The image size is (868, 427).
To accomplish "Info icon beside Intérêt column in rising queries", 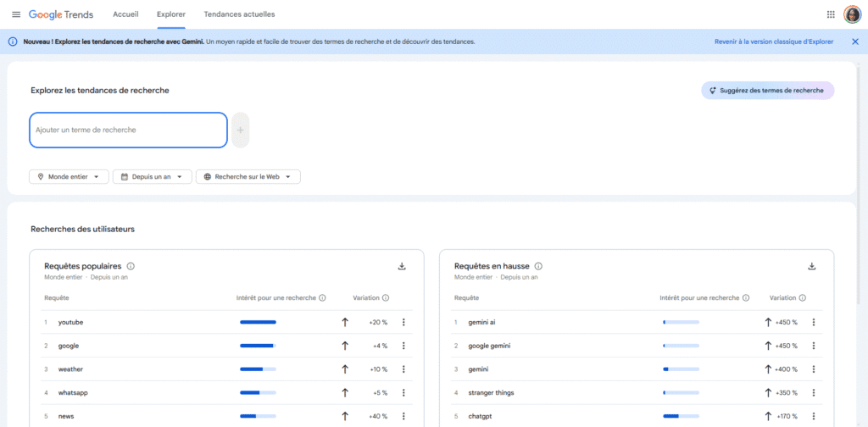I will coord(746,297).
